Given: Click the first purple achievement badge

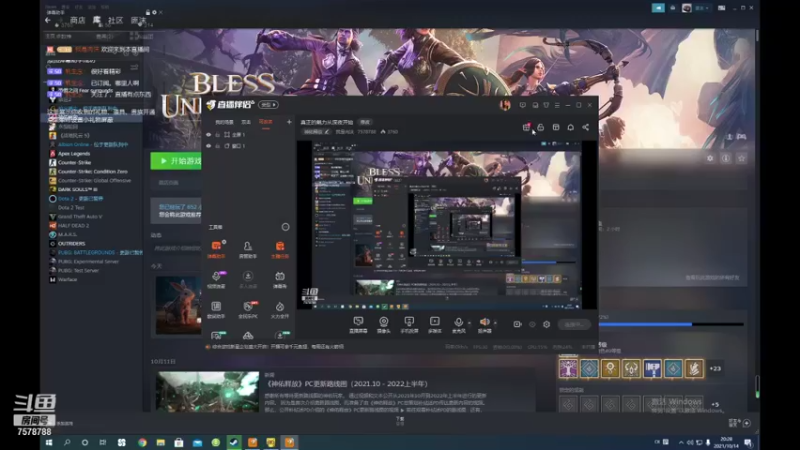Looking at the screenshot, I should click(568, 368).
